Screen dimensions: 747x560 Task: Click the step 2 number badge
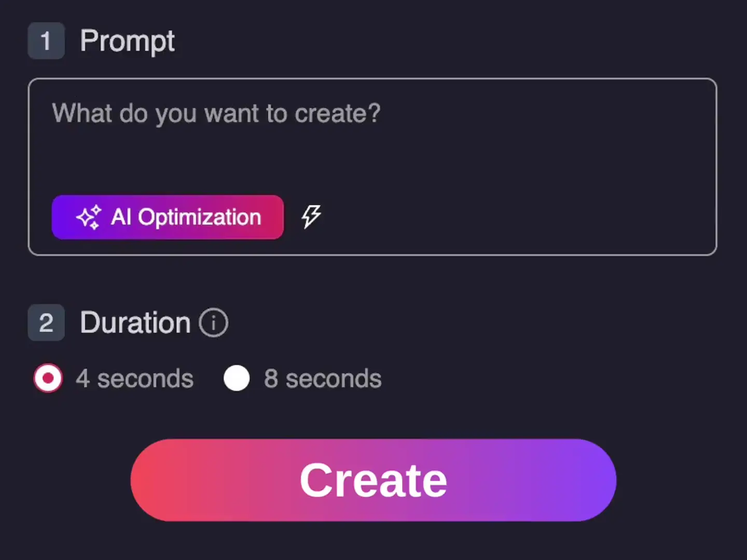point(46,323)
